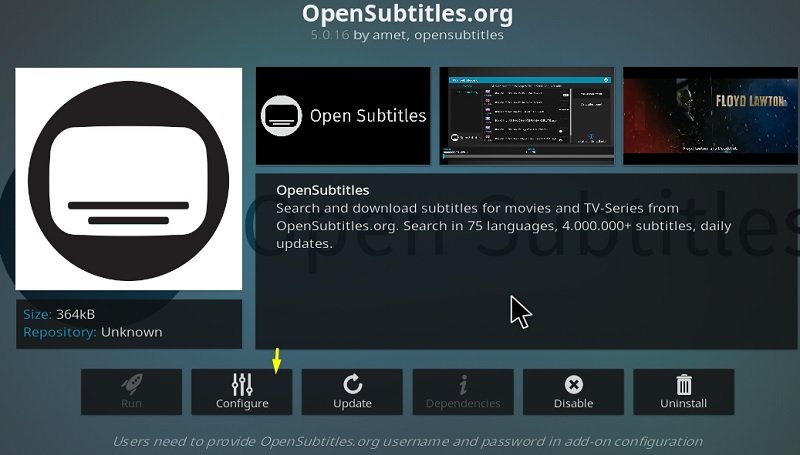Click the Size: 364kB entry

(59, 314)
